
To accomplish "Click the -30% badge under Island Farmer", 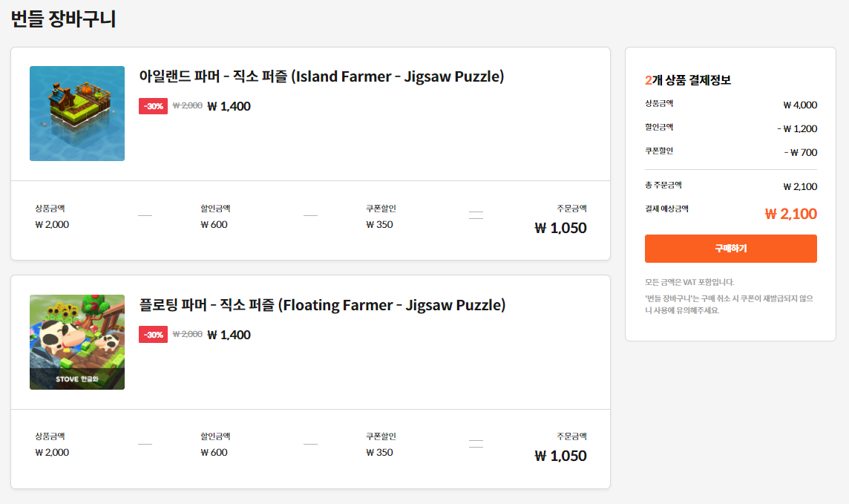I will [154, 106].
